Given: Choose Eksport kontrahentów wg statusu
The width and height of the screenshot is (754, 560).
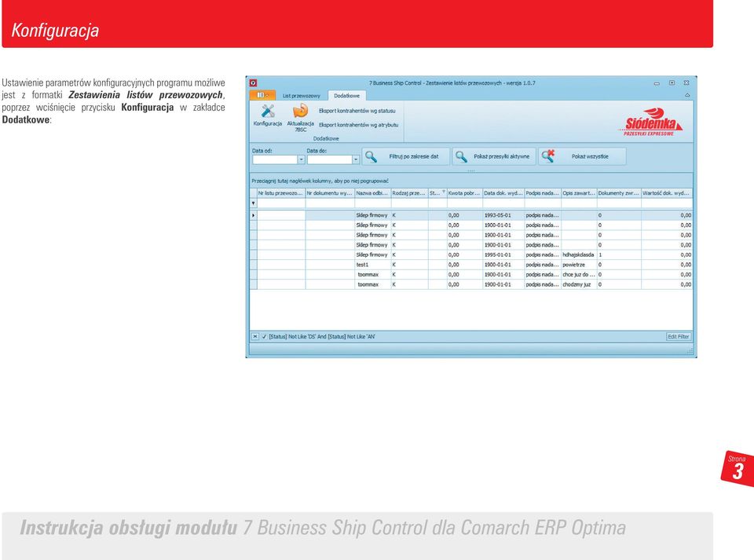Looking at the screenshot, I should pos(357,111).
